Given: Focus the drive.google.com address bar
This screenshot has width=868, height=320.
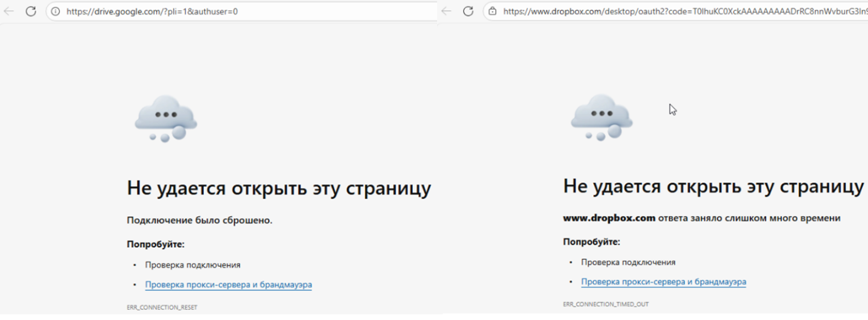Looking at the screenshot, I should click(242, 11).
